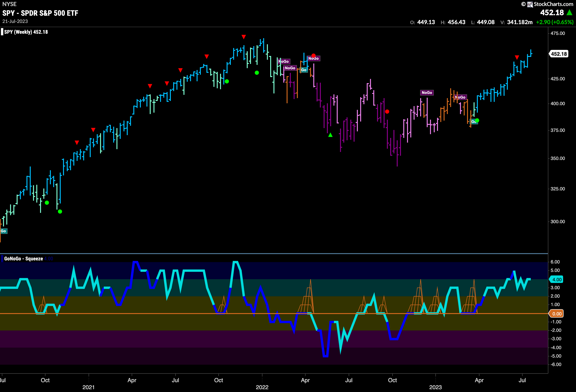576x392 pixels.
Task: Click the -6.00 oscillator axis label
Action: (x=555, y=365)
